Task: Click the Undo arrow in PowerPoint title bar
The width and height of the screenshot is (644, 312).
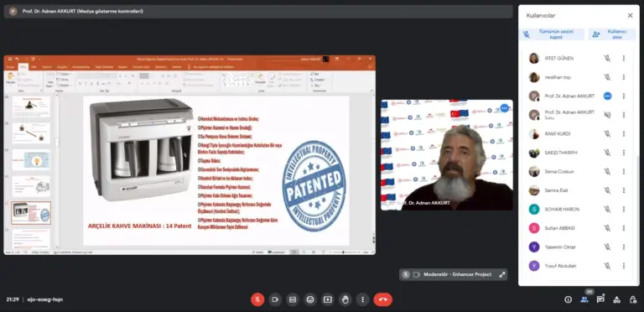Action: 17,59
